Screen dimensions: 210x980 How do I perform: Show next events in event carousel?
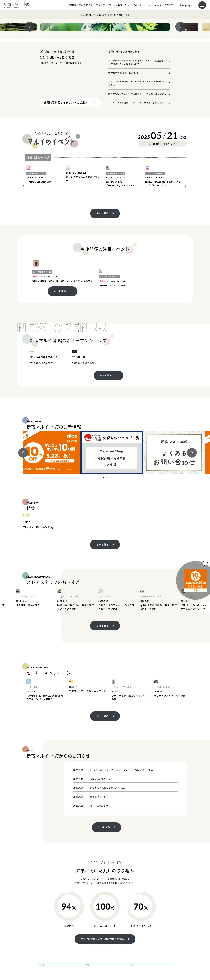pos(185,186)
